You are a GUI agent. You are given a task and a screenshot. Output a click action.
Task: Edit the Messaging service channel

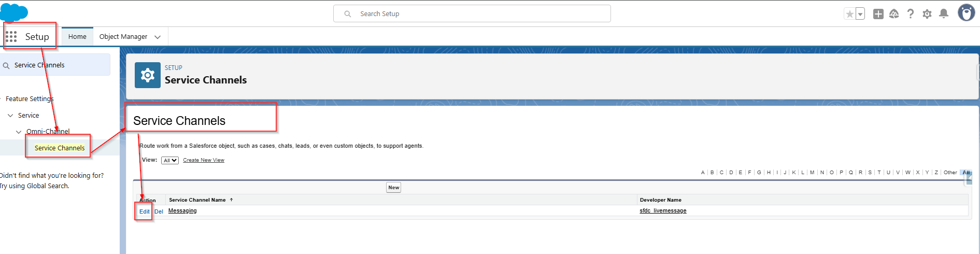[x=144, y=211]
